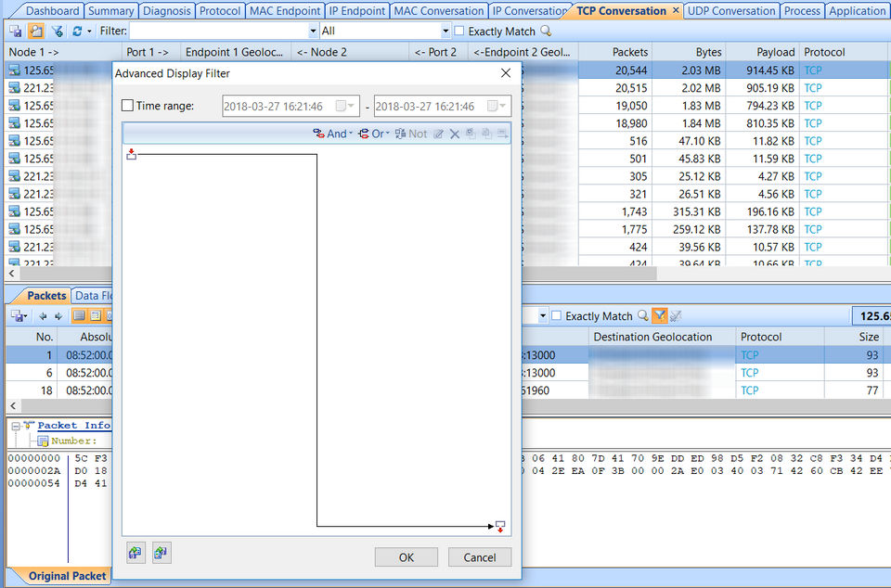Toggle the orange highlighted filter funnel in Packets toolbar
The width and height of the screenshot is (891, 588).
[659, 315]
